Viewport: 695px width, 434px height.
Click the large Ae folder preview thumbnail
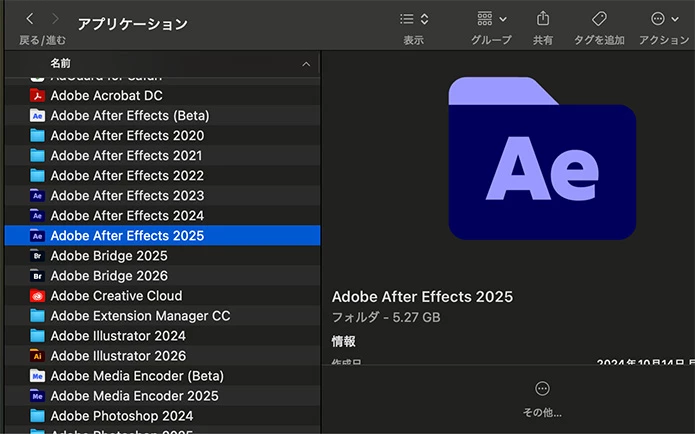coord(542,158)
